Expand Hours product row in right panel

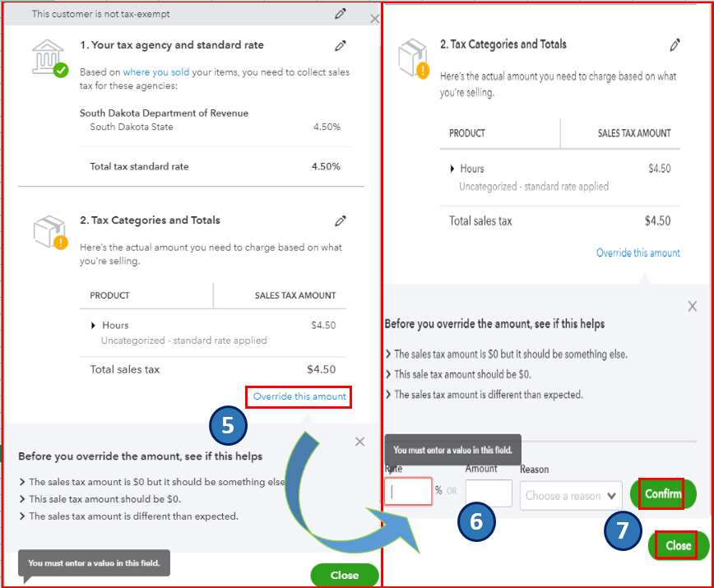pos(452,169)
